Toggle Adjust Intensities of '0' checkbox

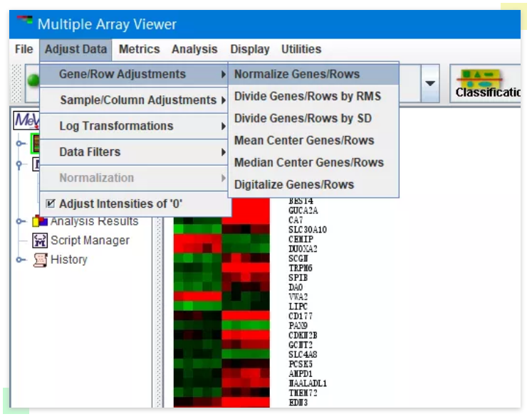pyautogui.click(x=51, y=203)
